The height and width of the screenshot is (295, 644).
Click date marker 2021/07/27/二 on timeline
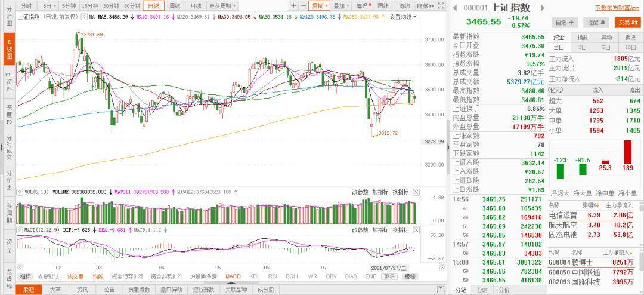coord(388,268)
